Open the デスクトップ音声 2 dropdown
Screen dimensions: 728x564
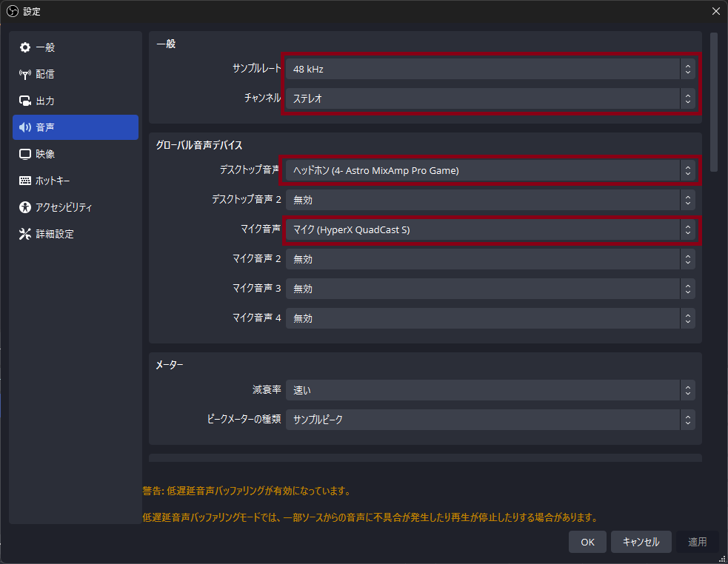[x=490, y=200]
